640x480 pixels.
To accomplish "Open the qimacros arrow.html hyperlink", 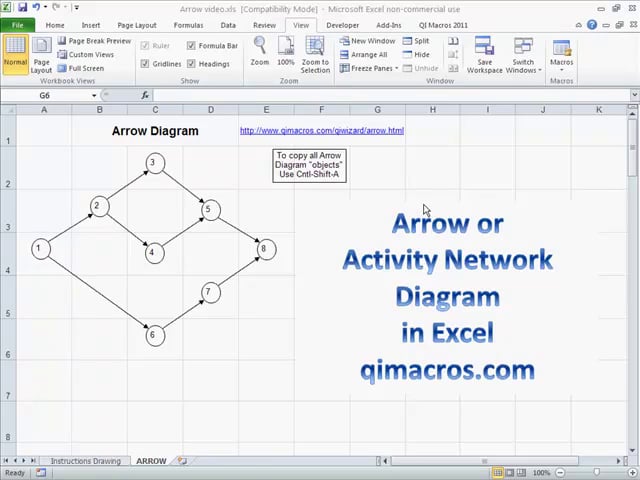I will point(322,131).
